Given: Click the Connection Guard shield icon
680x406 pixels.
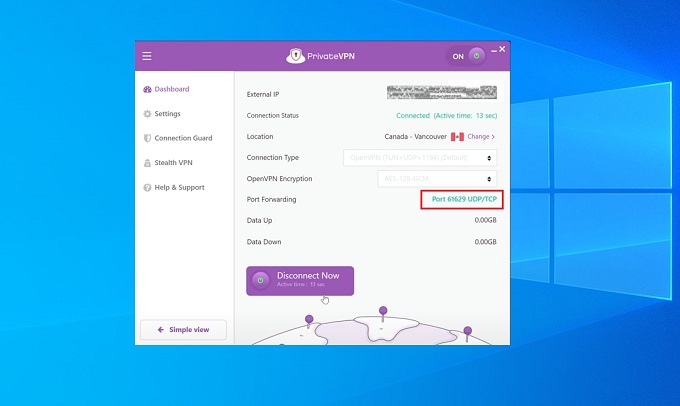Looking at the screenshot, I should (147, 138).
